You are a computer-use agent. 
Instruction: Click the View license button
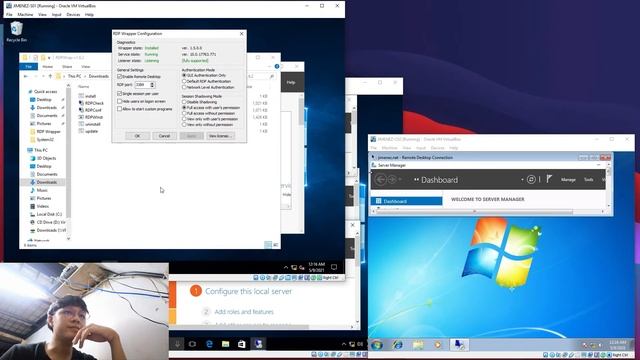[220, 136]
